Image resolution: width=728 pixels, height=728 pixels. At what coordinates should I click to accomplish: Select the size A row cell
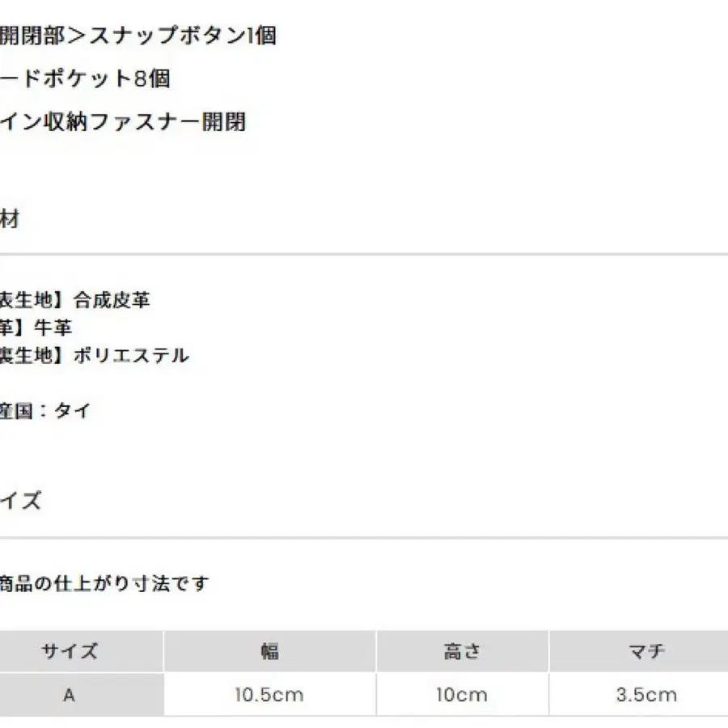click(x=70, y=695)
